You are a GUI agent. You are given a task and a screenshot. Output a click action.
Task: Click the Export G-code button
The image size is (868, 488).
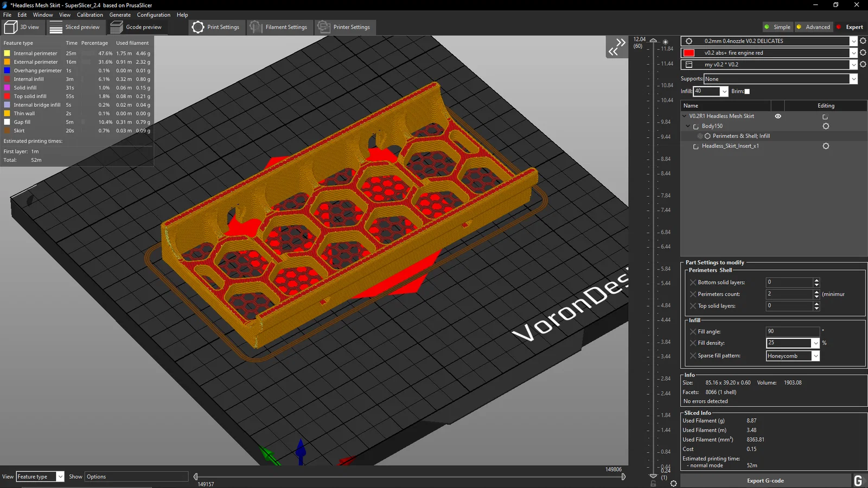(x=765, y=480)
